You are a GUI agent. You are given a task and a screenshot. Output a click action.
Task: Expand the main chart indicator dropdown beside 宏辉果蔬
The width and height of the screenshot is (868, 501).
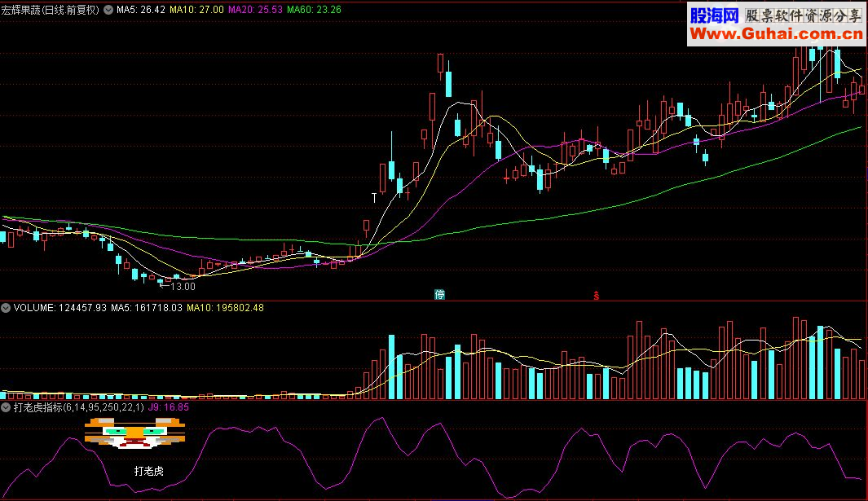point(108,10)
